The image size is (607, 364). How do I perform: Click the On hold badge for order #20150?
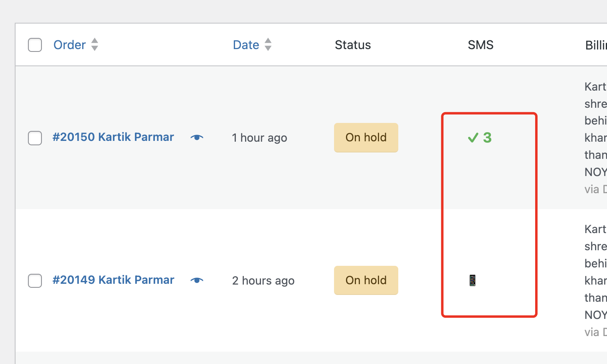366,138
